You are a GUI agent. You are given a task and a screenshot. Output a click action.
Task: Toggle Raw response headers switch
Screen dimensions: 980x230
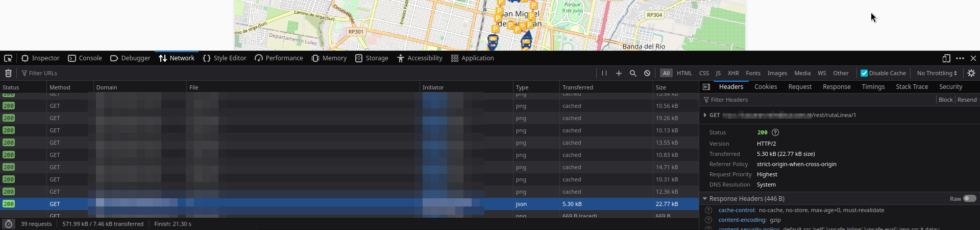pos(969,198)
